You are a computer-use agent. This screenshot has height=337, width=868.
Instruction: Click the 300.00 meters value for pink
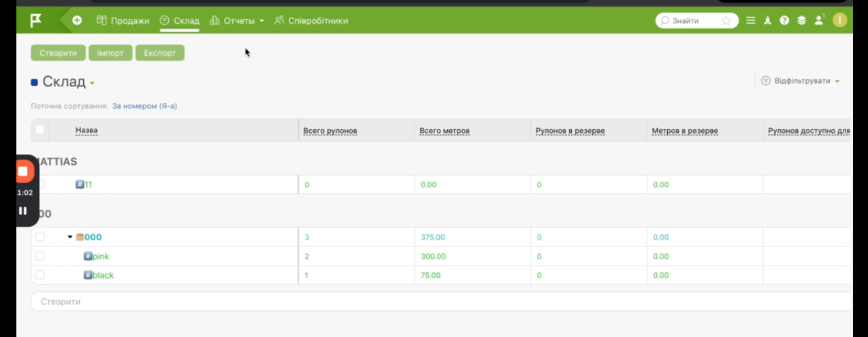(x=433, y=257)
